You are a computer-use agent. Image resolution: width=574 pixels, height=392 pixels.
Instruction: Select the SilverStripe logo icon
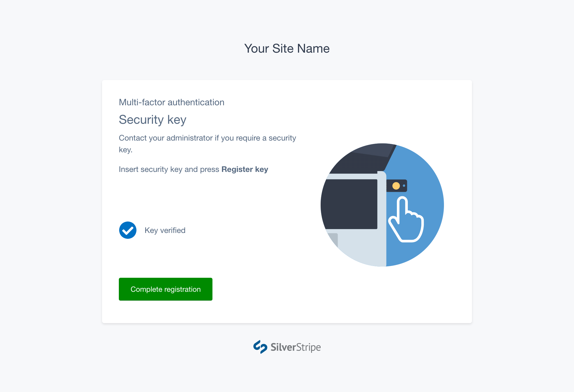[260, 347]
